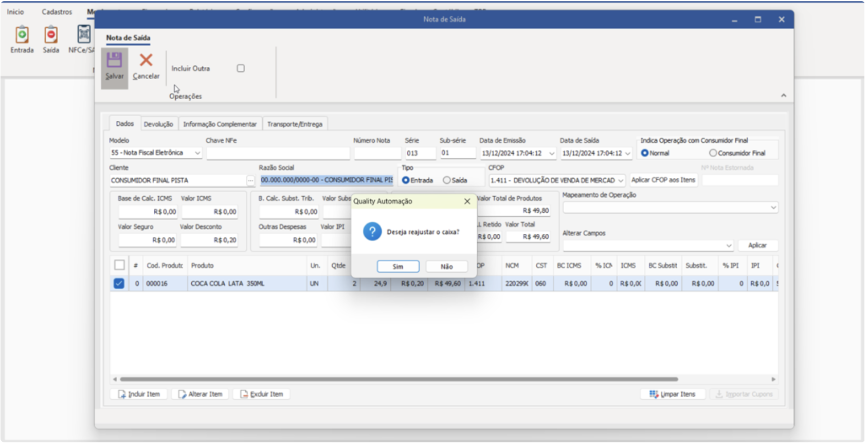Open the Entrada note icon

[x=22, y=35]
